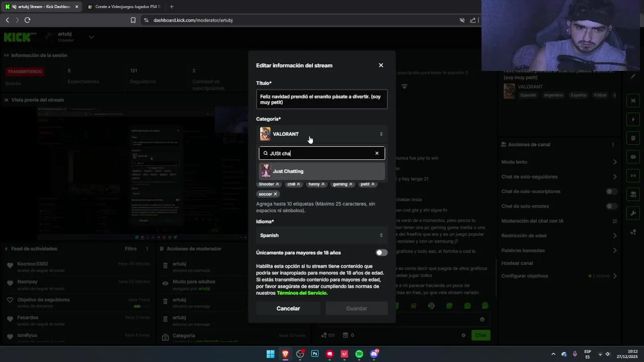
Task: Close the Editar información del stream dialog
Action: (381, 65)
